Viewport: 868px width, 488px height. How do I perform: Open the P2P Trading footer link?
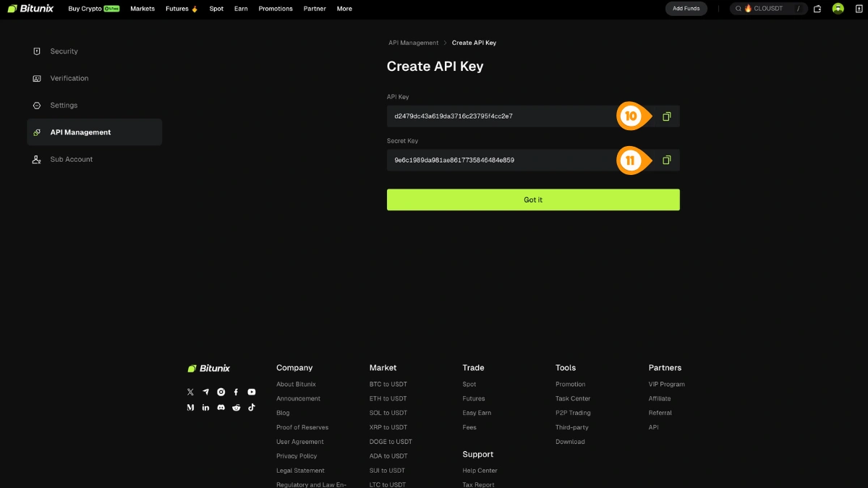(573, 413)
